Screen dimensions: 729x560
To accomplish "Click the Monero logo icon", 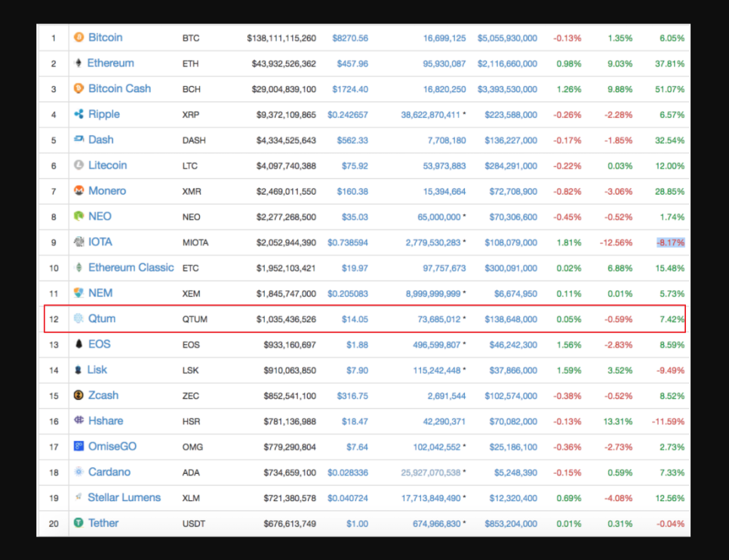I will coord(79,190).
